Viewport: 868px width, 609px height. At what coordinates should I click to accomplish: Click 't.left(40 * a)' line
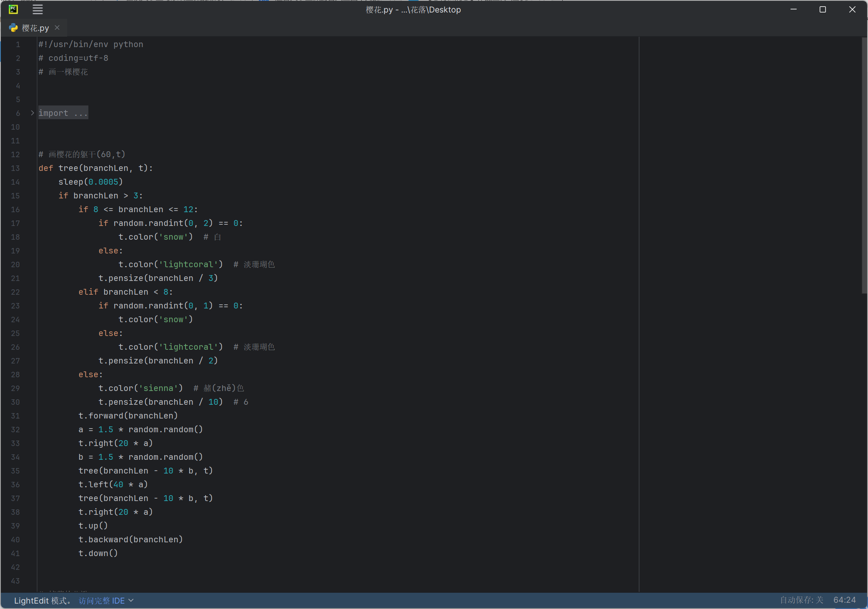click(113, 484)
